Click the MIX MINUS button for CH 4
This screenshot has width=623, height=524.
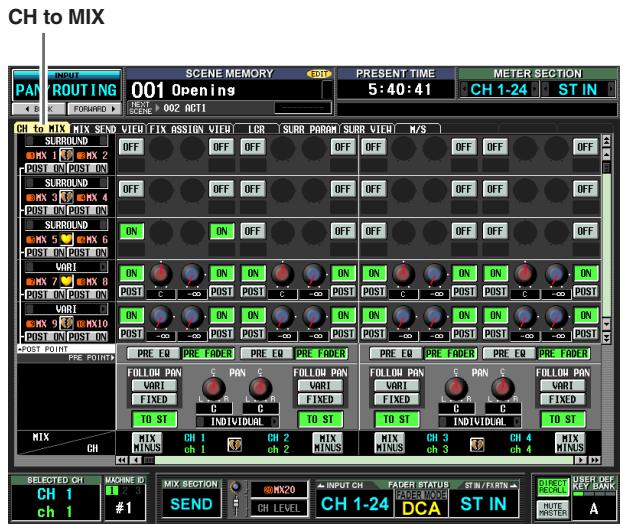coord(570,443)
